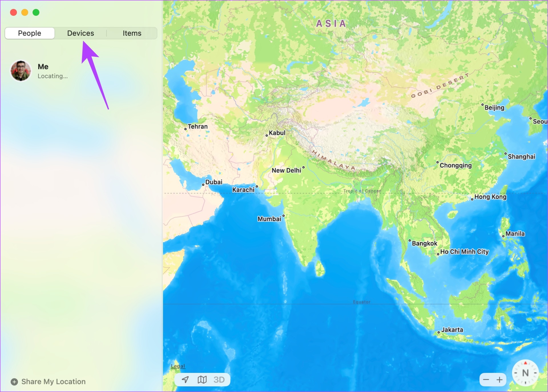Select the Me profile avatar
This screenshot has height=392, width=548.
pyautogui.click(x=21, y=71)
